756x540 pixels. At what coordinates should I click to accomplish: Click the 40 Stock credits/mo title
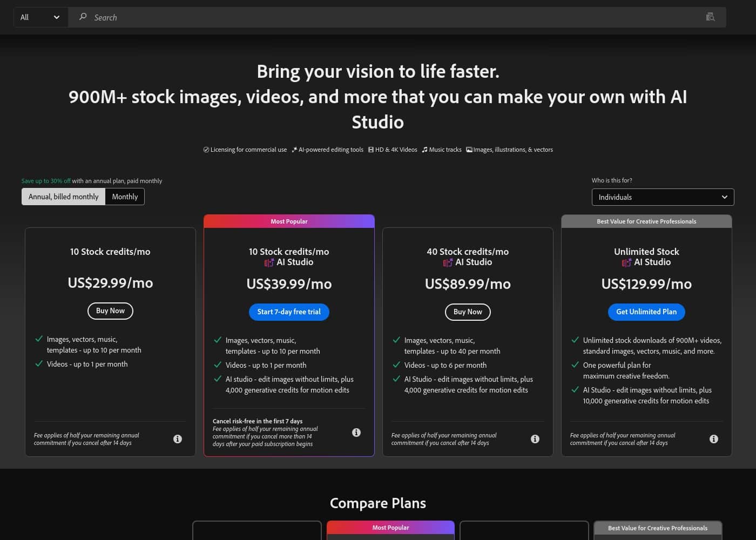[468, 252]
